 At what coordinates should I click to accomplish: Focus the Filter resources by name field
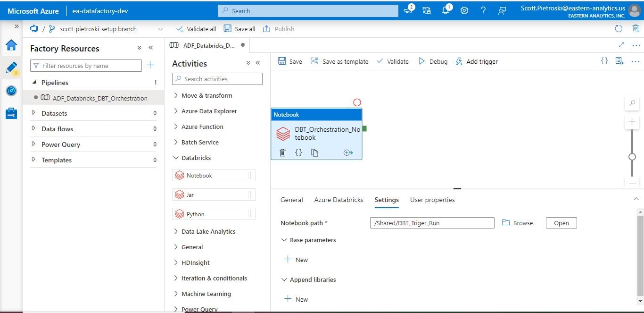(x=86, y=66)
